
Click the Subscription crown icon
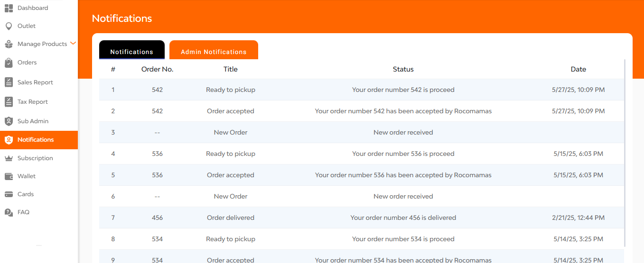[9, 158]
